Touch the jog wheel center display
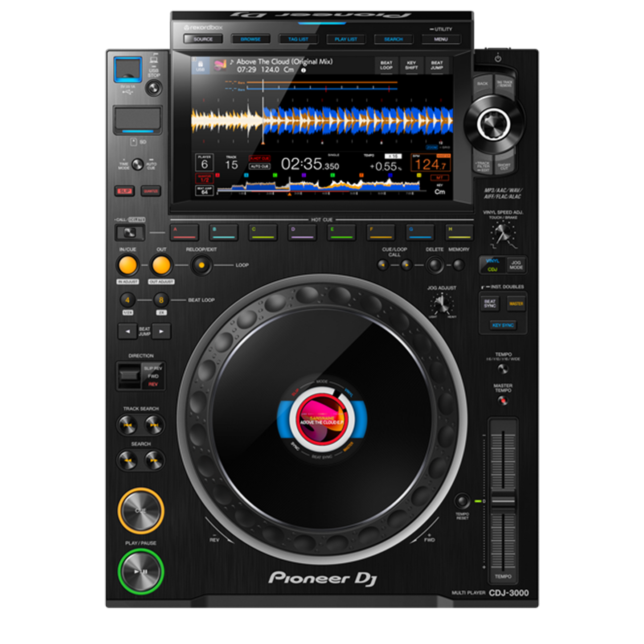This screenshot has height=644, width=644. [322, 418]
